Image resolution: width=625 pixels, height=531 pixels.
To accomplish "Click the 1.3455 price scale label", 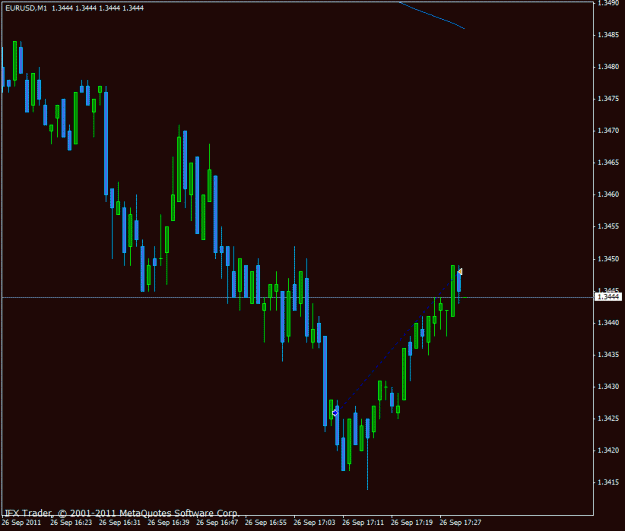I will pyautogui.click(x=608, y=226).
